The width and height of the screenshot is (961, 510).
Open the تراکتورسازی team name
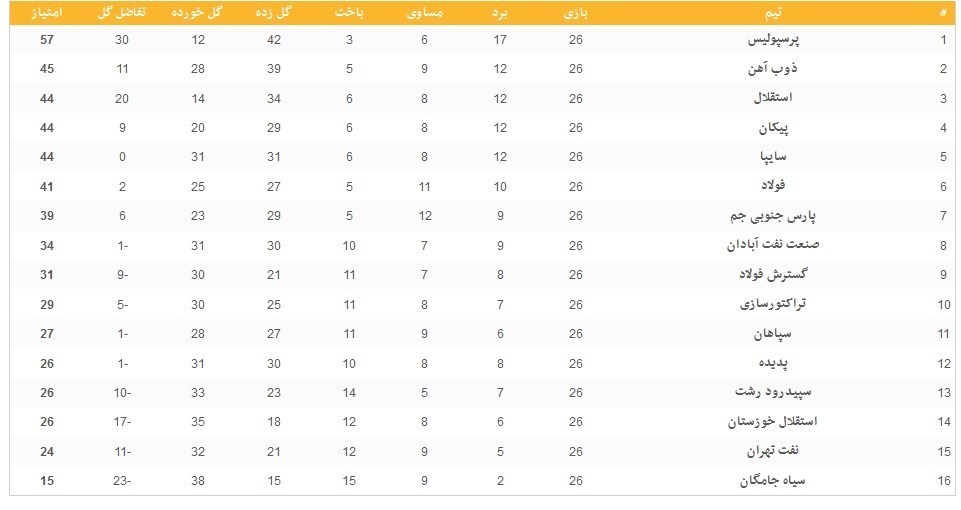(x=776, y=303)
